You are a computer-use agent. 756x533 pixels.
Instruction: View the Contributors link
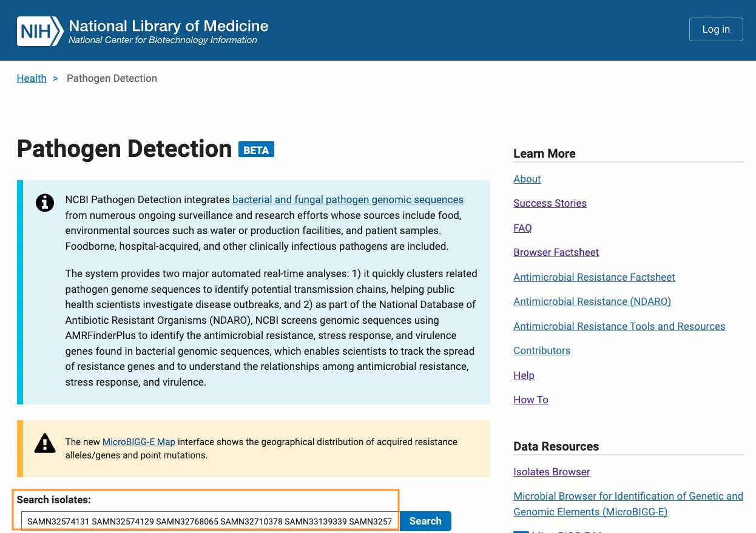click(x=542, y=350)
